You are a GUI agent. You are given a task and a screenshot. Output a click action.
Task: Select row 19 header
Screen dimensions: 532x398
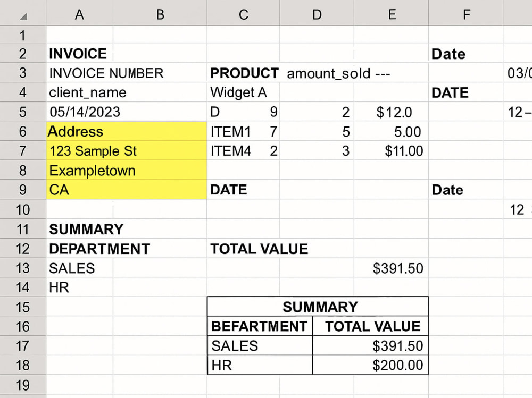(23, 385)
